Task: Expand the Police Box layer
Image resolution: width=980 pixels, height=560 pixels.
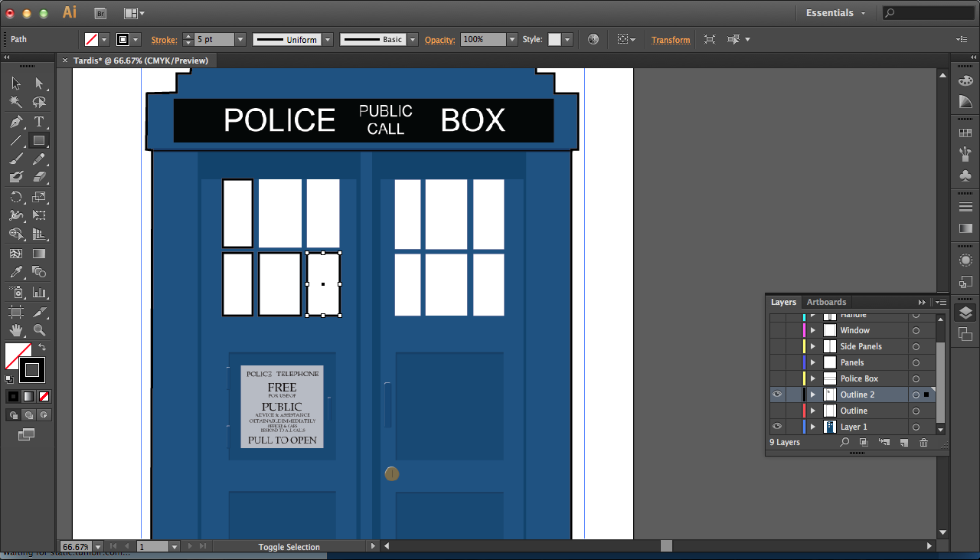Action: click(x=813, y=378)
